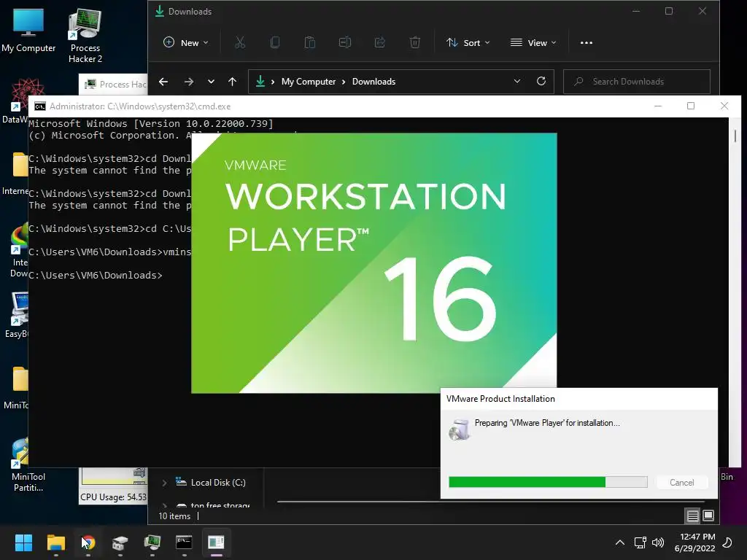Click the active installer window taskbar icon

pos(216,542)
